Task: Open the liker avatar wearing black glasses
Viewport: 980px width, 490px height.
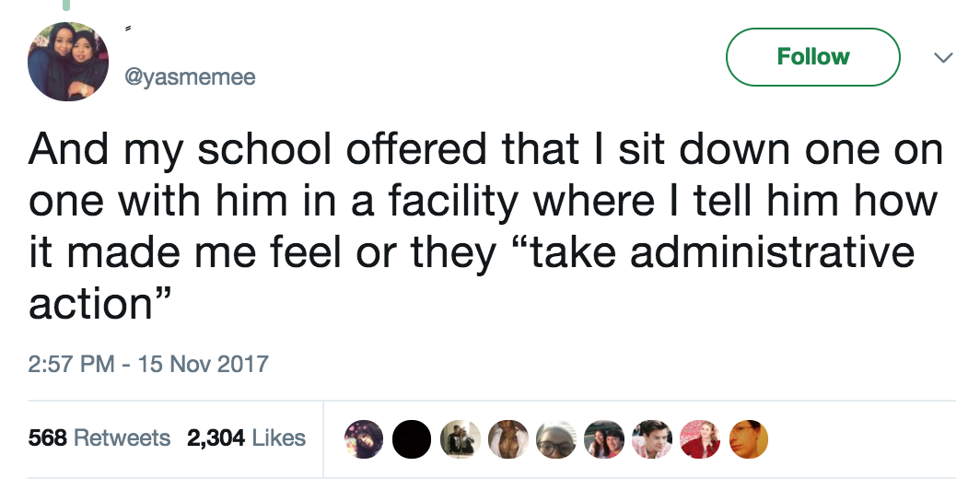Action: coord(556,439)
